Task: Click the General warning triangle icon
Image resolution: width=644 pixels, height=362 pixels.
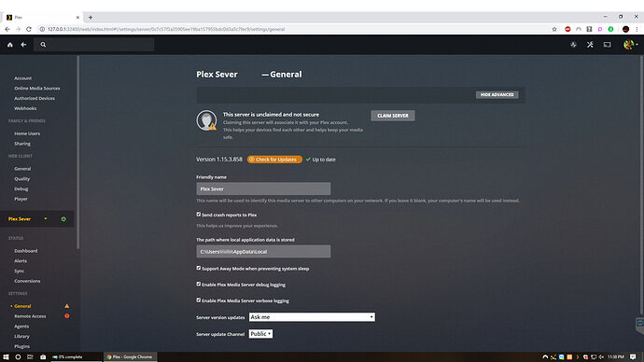Action: click(67, 306)
